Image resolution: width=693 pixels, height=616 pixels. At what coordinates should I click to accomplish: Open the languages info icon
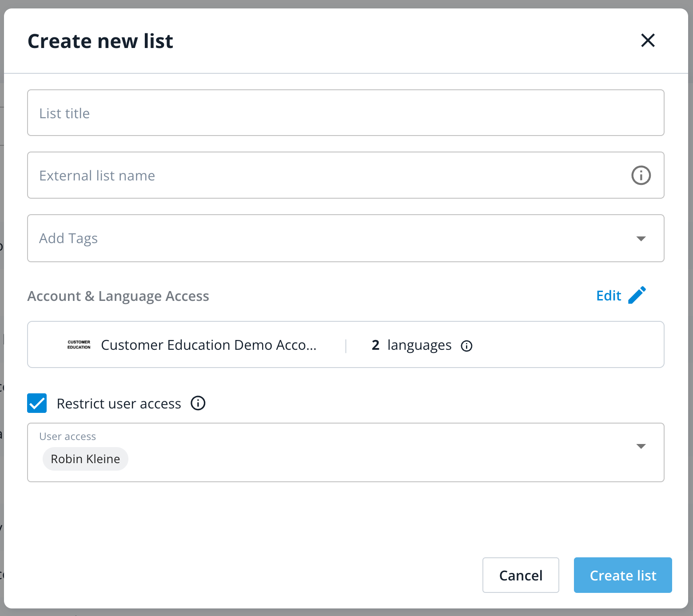click(466, 346)
